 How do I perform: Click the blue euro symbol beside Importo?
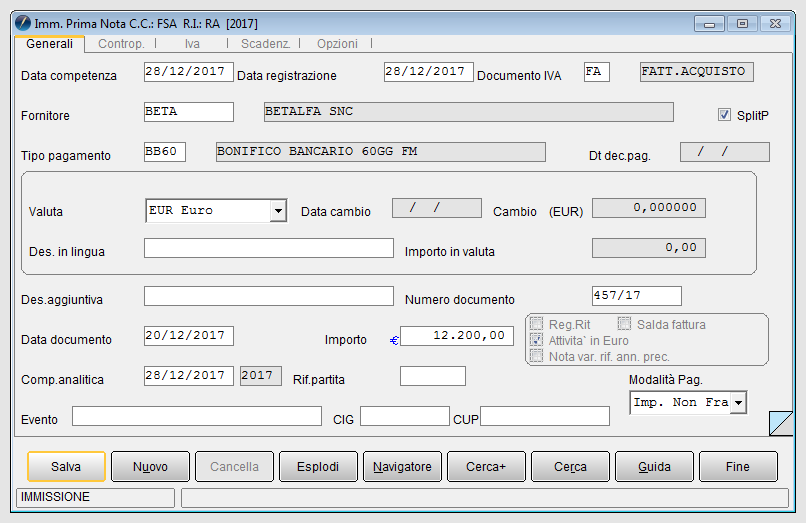pos(394,340)
